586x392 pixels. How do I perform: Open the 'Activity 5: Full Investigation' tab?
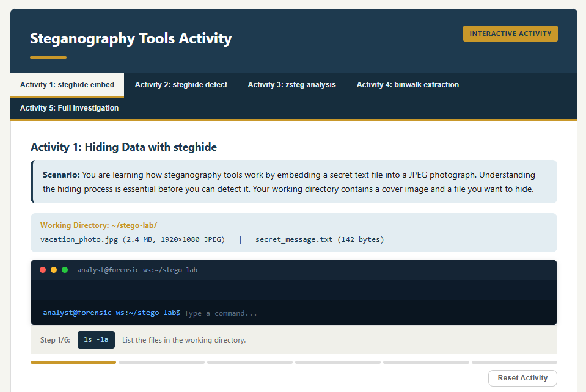[x=69, y=107]
